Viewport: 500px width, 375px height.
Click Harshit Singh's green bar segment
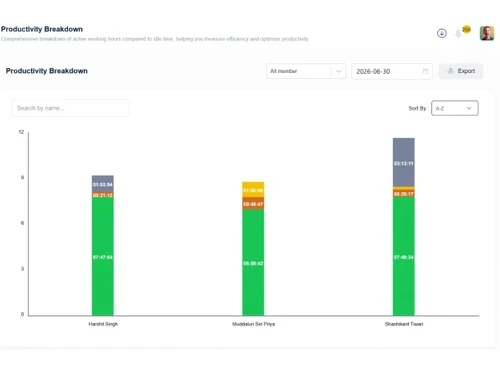[103, 257]
